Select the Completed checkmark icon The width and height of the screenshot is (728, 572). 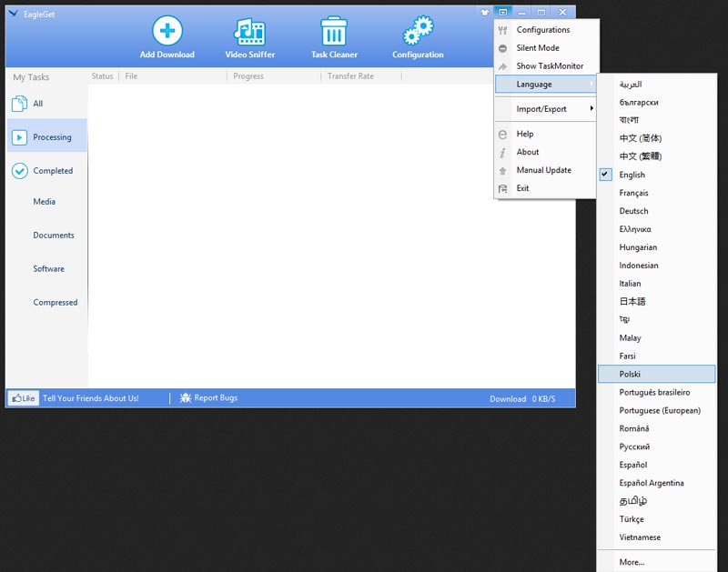coord(19,171)
